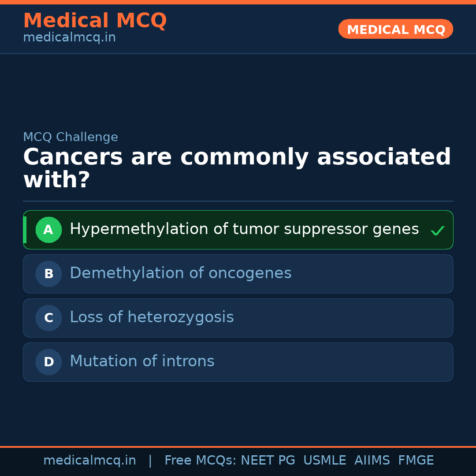This screenshot has width=476, height=476.
Task: Select answer text 'Hypermethylation of tumor suppressor genes'
Action: (244, 229)
